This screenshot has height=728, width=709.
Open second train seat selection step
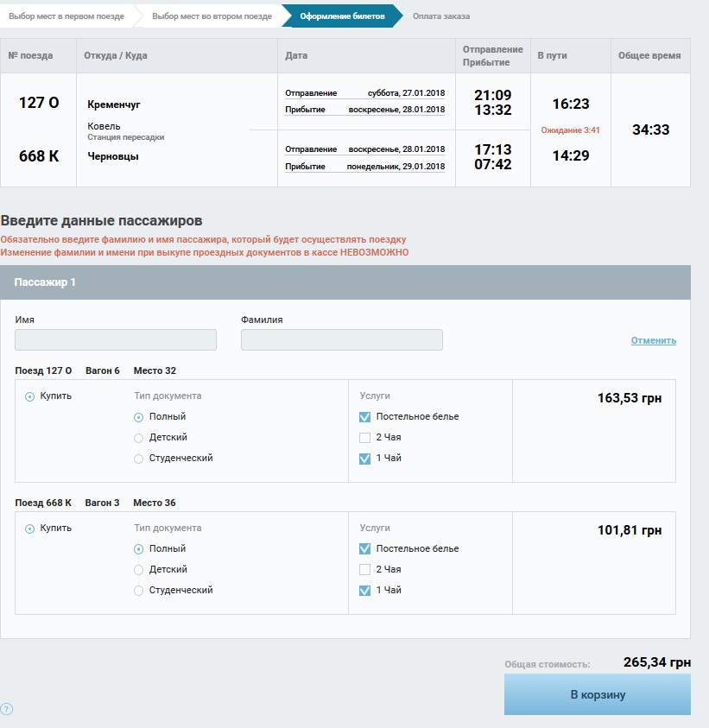tap(212, 16)
